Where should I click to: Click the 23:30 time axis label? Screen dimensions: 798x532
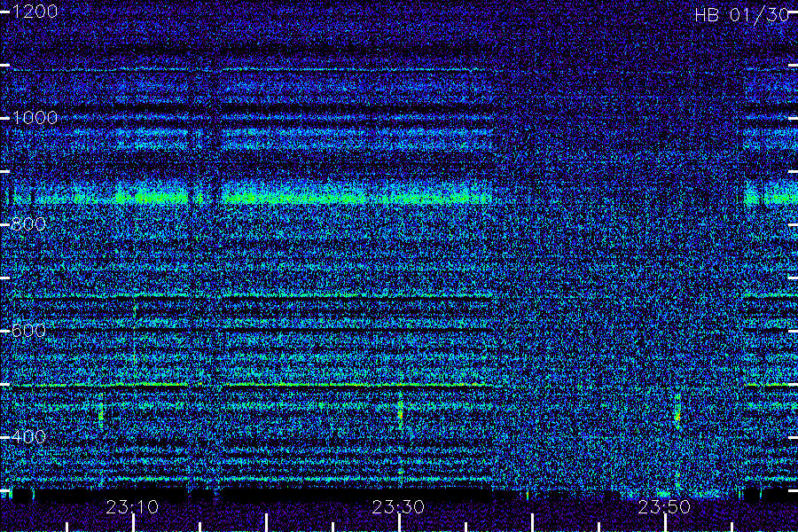tap(398, 507)
